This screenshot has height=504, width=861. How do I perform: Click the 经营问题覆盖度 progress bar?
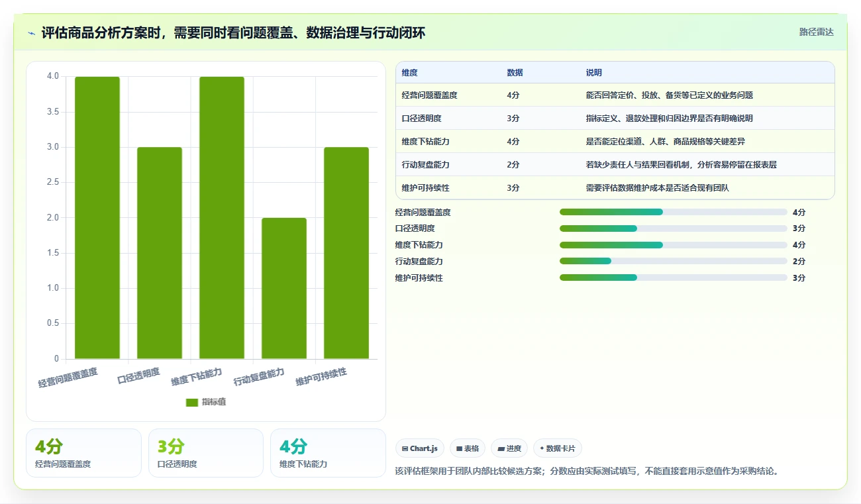point(673,212)
